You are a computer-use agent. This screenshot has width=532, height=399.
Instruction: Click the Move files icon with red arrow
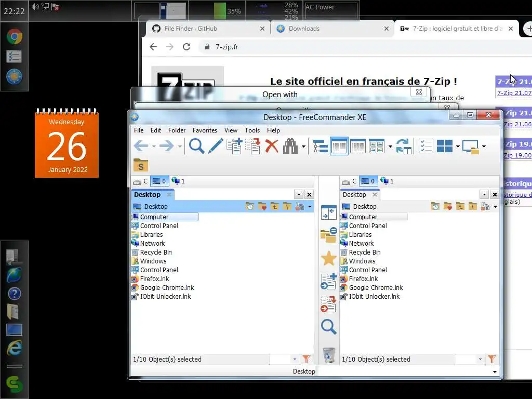[x=253, y=146]
